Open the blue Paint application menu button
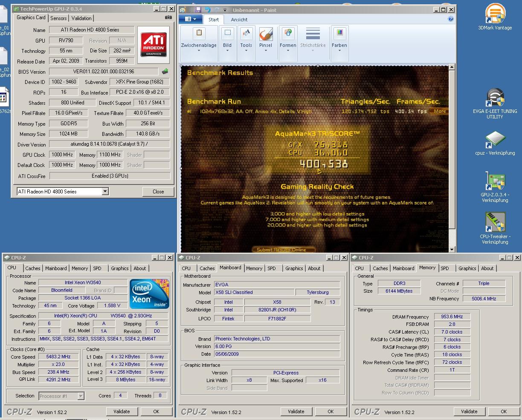This screenshot has height=420, width=522. tap(190, 19)
